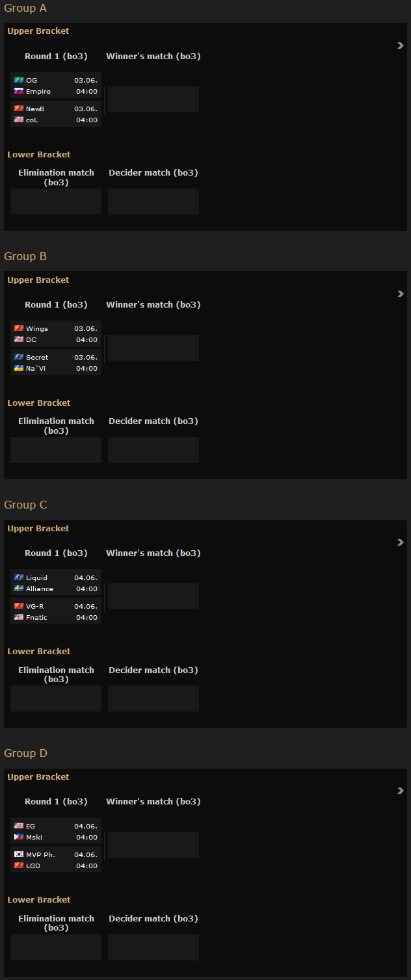Click the Ukrainian flag beside Na`Vi
This screenshot has height=980, width=411.
[x=19, y=368]
